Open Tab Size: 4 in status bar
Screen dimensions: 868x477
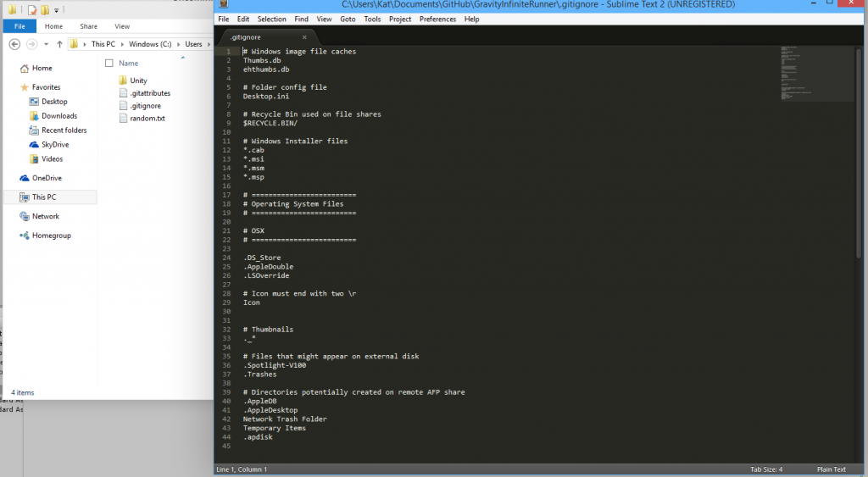point(766,469)
